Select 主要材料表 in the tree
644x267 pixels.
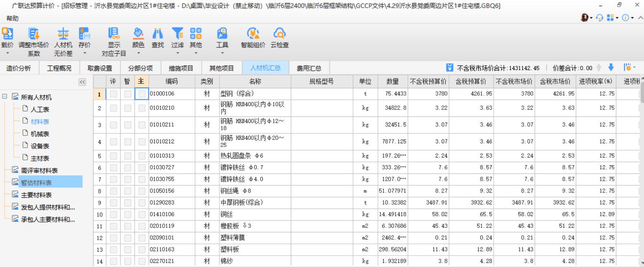click(36, 195)
